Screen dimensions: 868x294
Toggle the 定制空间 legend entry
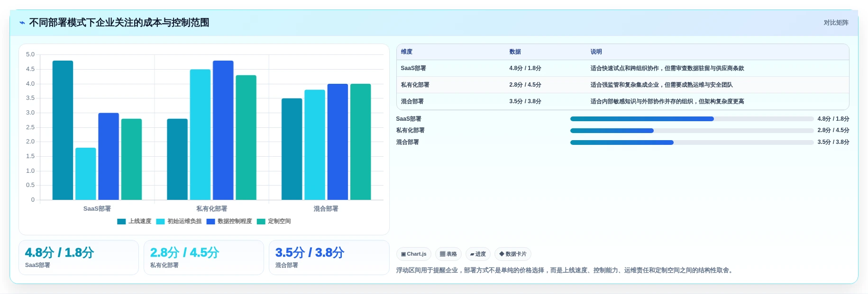pos(274,221)
